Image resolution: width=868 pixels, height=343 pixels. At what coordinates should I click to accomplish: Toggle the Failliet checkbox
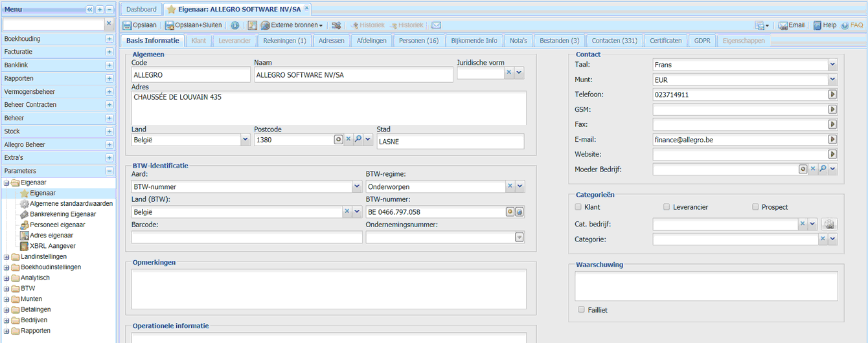pos(582,309)
